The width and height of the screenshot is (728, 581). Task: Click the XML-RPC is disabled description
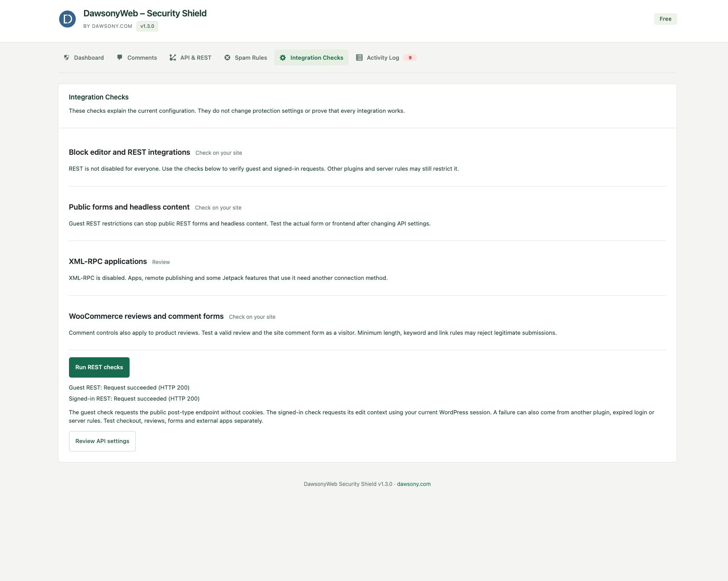228,278
